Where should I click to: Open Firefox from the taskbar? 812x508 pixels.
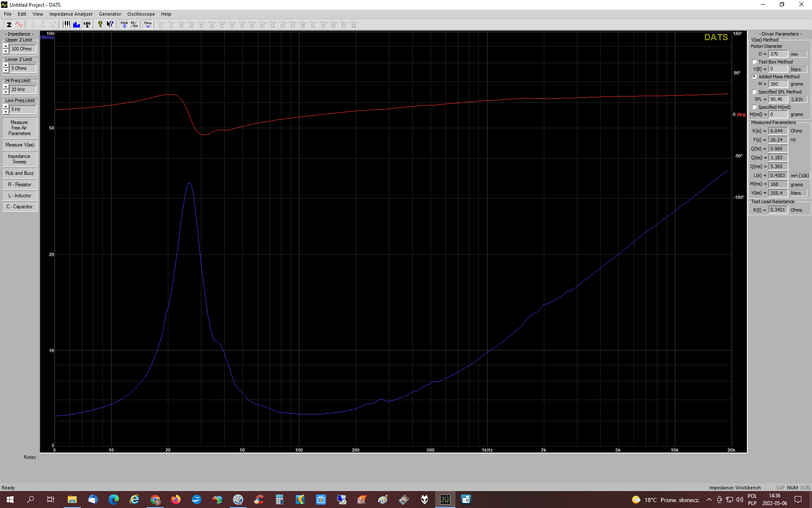coord(176,500)
